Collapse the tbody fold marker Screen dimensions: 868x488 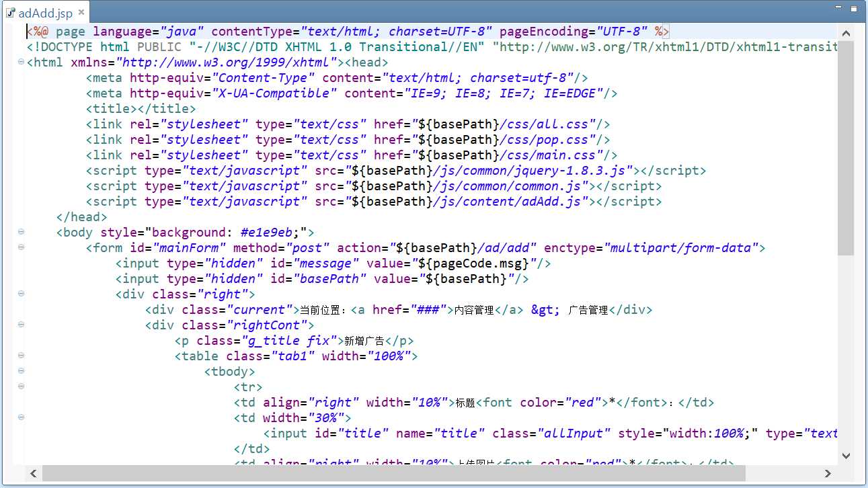coord(21,371)
